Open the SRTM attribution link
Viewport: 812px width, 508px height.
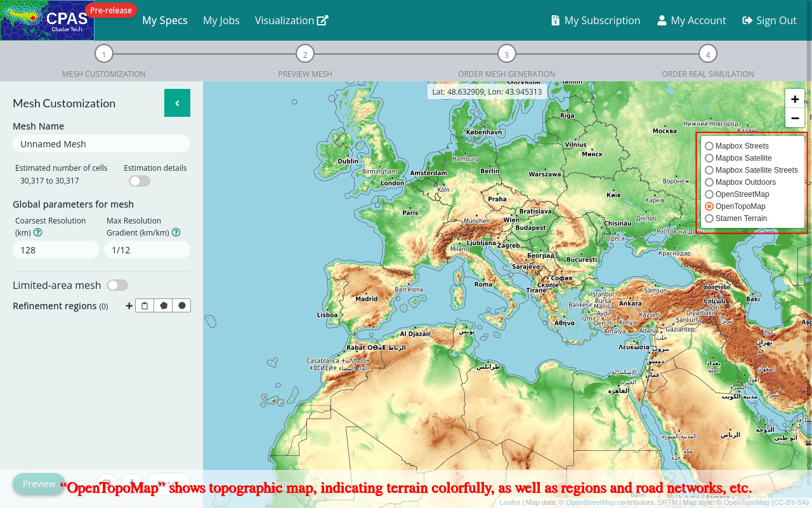[667, 502]
